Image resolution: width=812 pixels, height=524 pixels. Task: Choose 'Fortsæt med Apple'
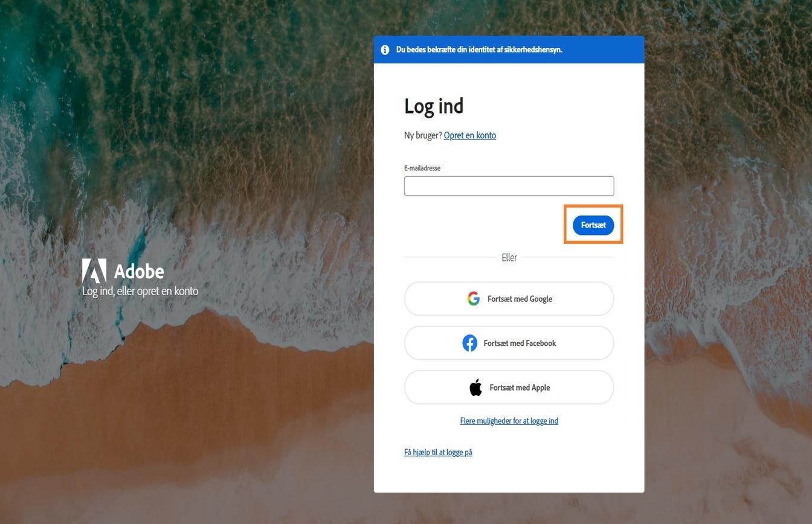click(509, 387)
